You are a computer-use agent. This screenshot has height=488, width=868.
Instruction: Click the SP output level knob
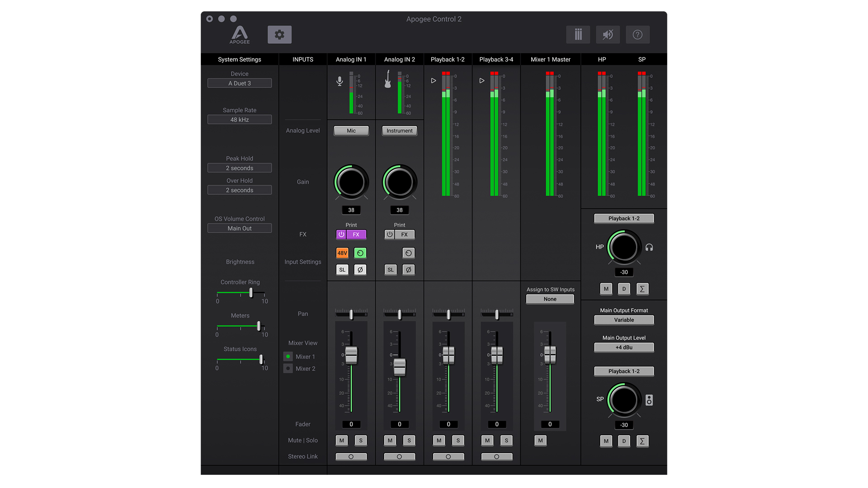624,400
